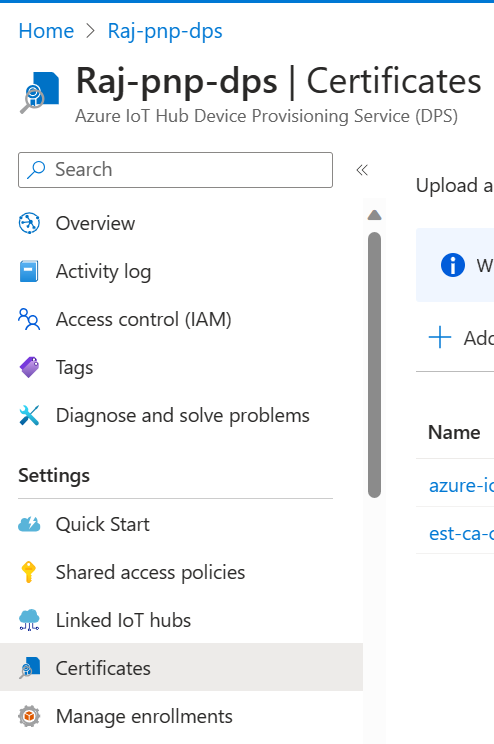Focus the Search input field

coord(175,170)
